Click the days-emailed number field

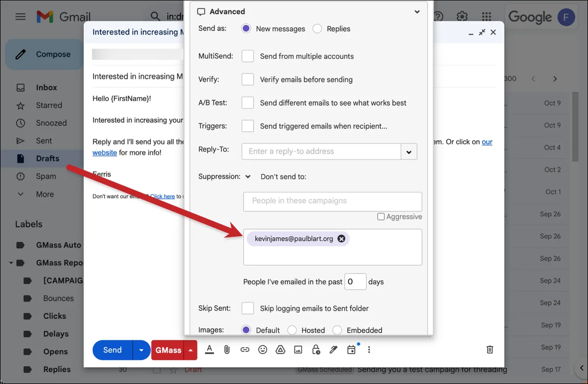pos(355,282)
